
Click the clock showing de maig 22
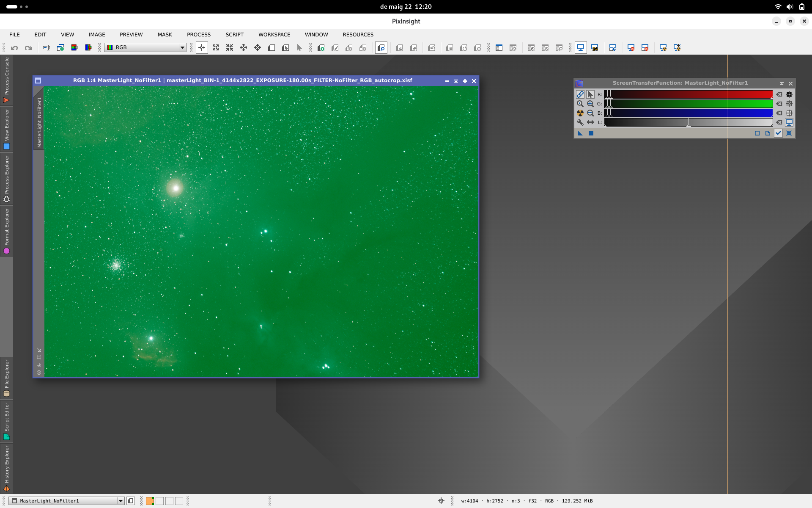406,7
